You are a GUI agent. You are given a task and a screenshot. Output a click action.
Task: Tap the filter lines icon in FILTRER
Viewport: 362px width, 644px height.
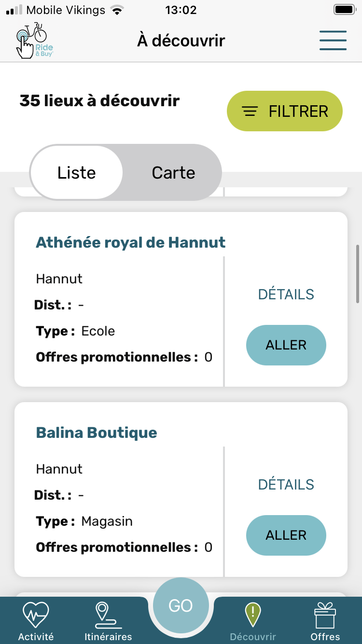250,112
